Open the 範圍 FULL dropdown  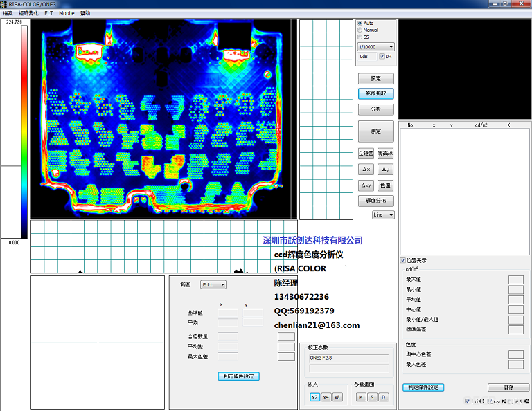[213, 284]
